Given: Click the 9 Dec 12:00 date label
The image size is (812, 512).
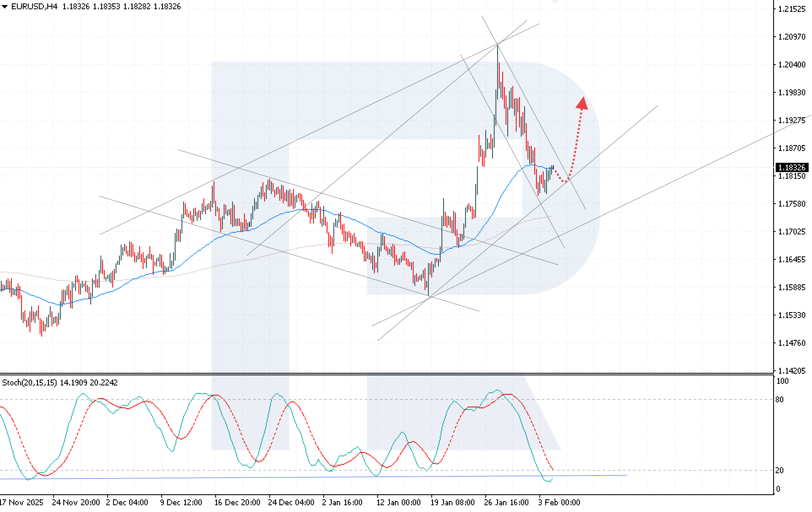Looking at the screenshot, I should click(181, 502).
